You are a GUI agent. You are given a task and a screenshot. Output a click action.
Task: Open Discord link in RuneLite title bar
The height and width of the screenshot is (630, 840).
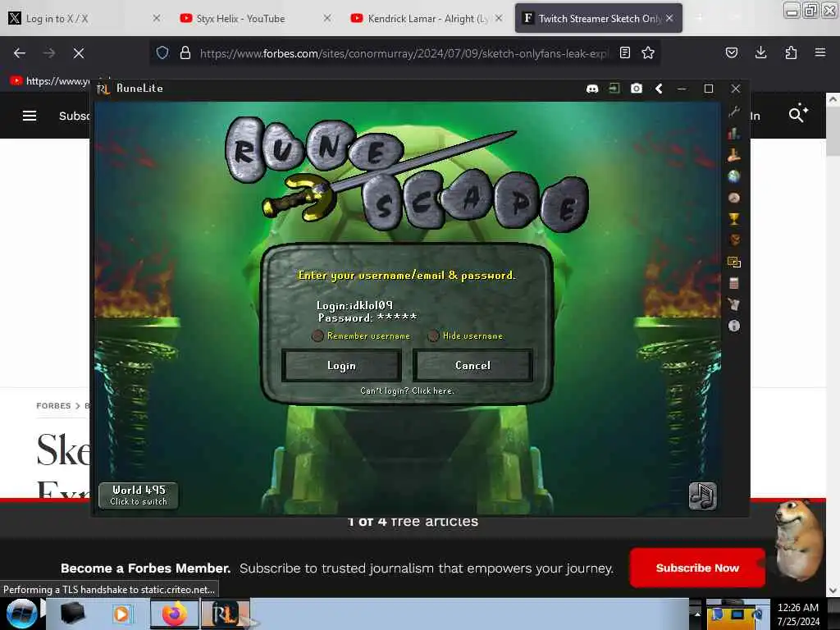pos(592,89)
